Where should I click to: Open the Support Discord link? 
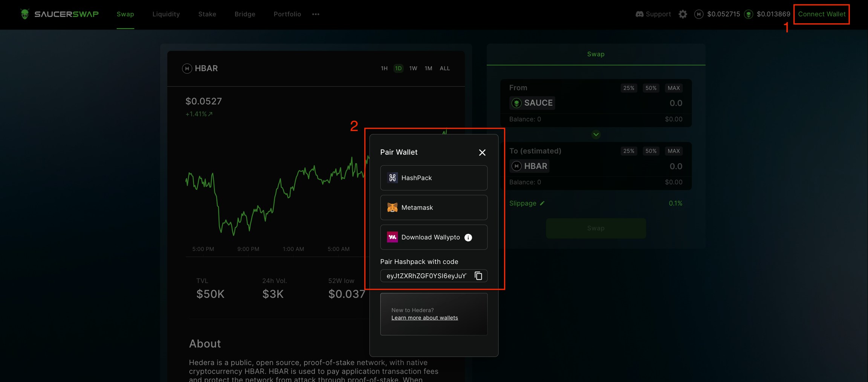coord(653,14)
